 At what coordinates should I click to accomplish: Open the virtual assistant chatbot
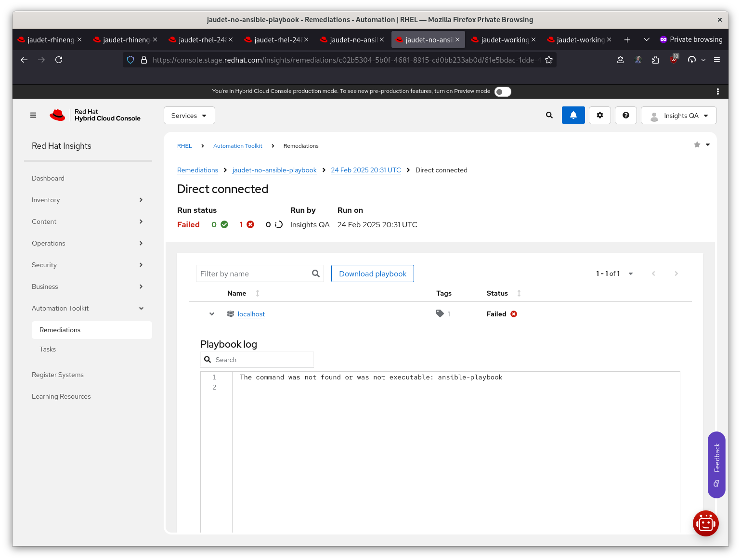(x=706, y=523)
